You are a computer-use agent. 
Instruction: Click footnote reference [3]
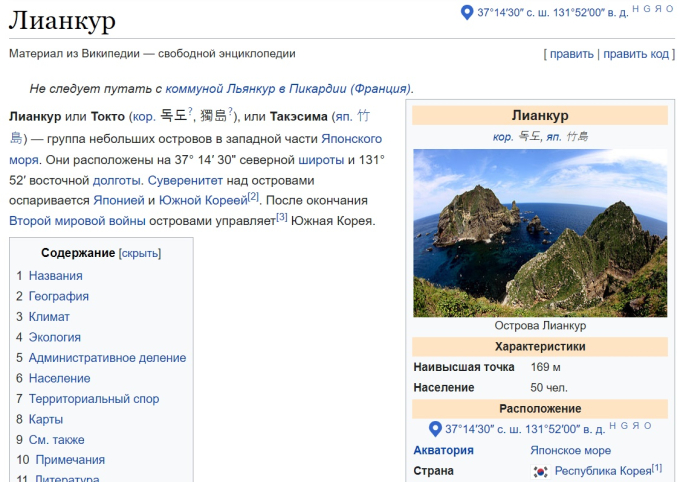click(282, 217)
